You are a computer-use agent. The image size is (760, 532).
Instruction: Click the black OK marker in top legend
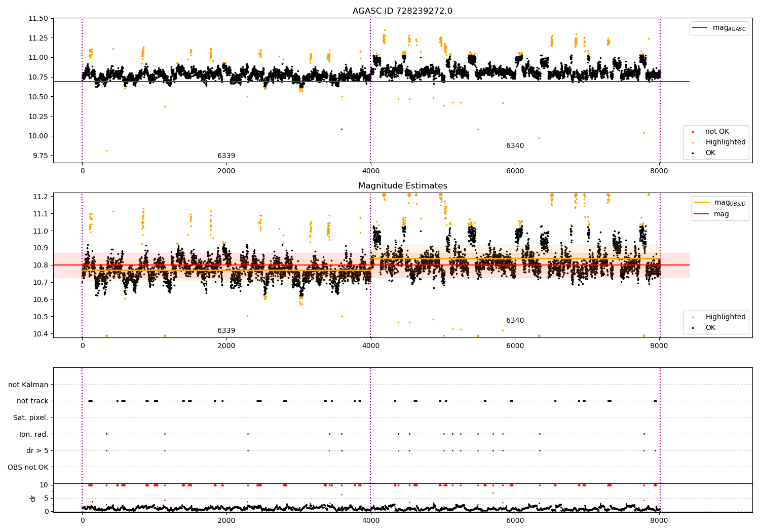[693, 153]
